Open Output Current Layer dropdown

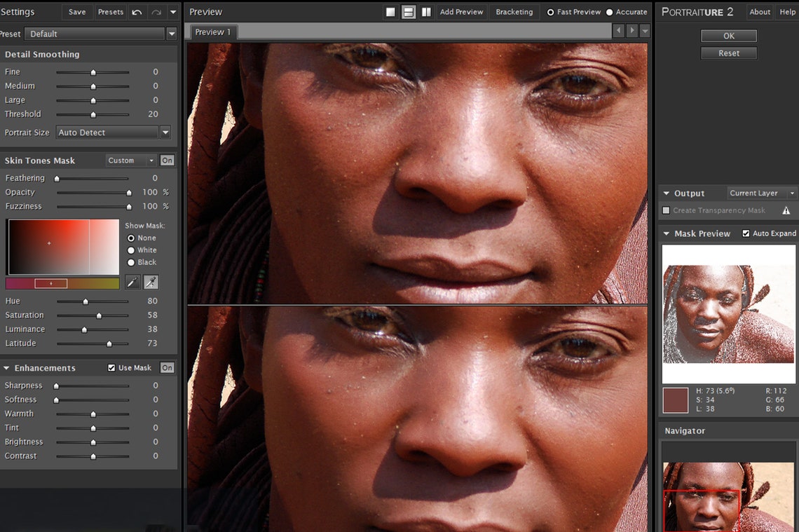(x=761, y=193)
